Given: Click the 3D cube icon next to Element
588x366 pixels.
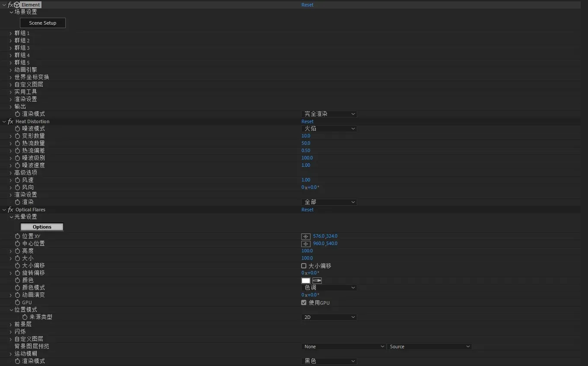Looking at the screenshot, I should click(x=17, y=5).
